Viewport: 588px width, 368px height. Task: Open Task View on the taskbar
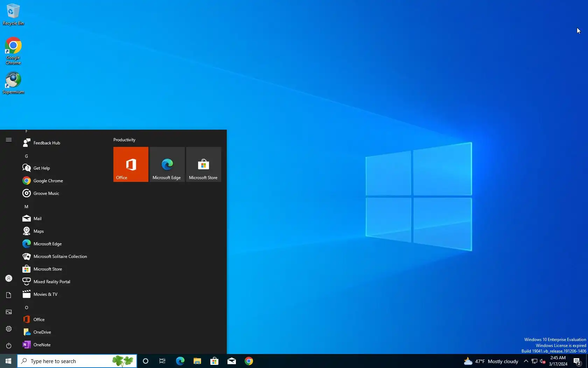[x=162, y=361]
